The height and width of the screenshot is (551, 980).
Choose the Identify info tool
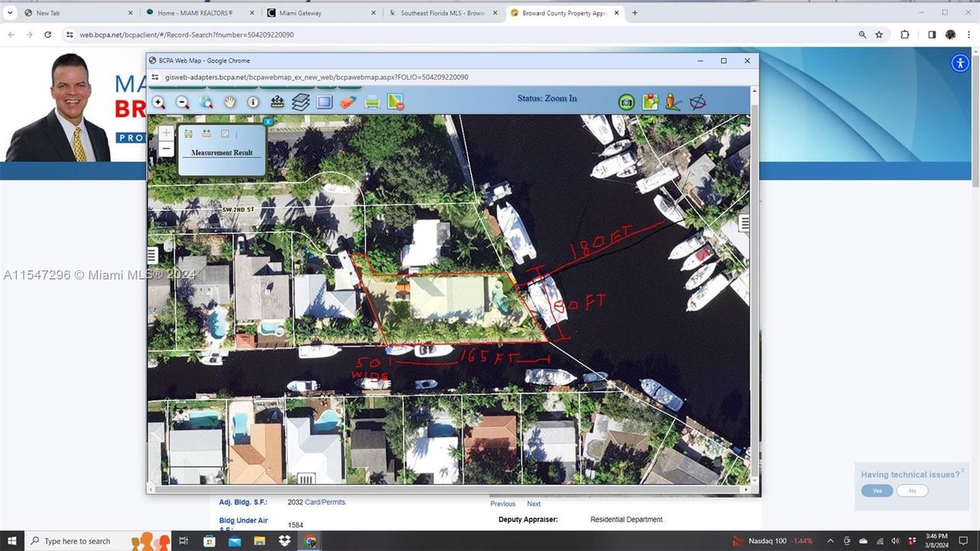253,102
